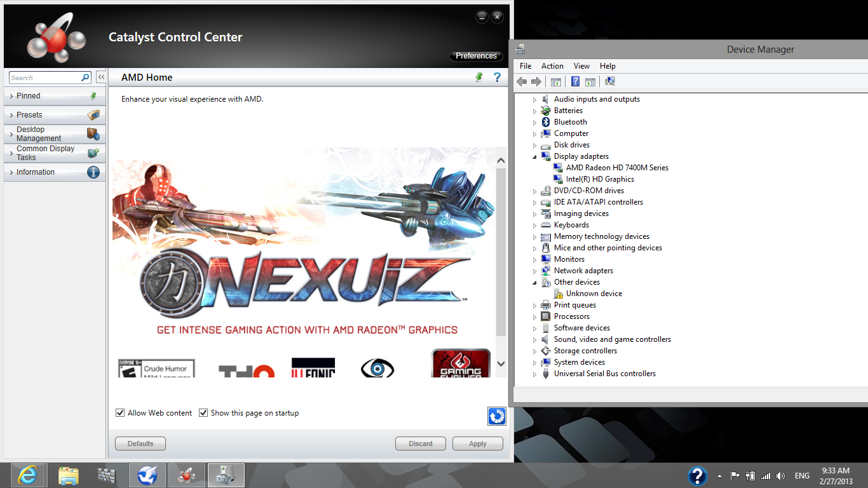Screen dimensions: 868x488
Task: Click the Preferences button
Action: click(476, 56)
